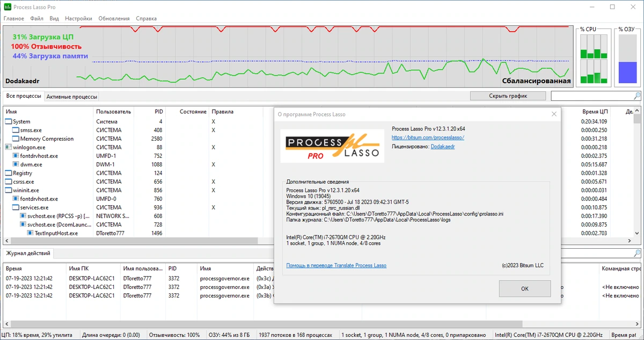Screen dimensions: 644x340
Task: Open the Translate Process Lasso help link
Action: 336,265
